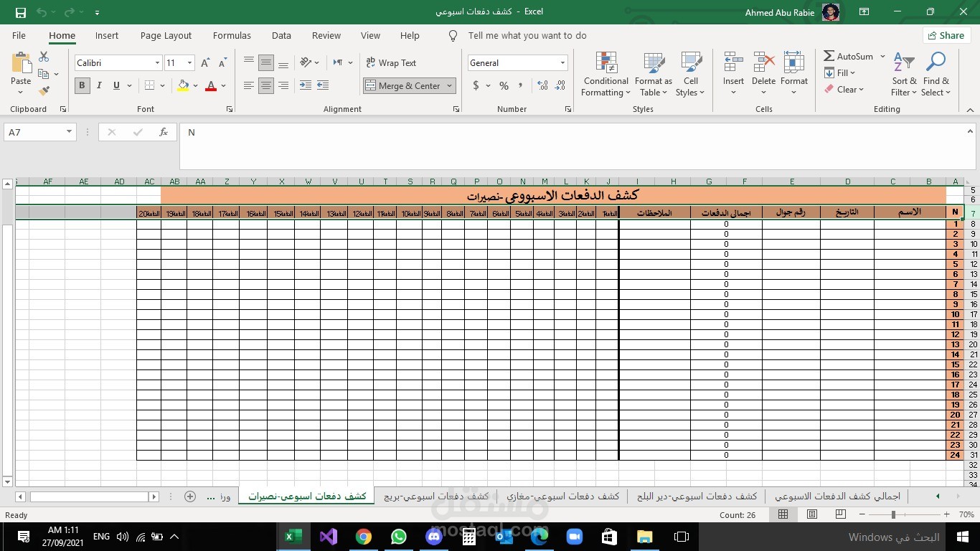980x551 pixels.
Task: Select the AutoSum icon
Action: [831, 56]
